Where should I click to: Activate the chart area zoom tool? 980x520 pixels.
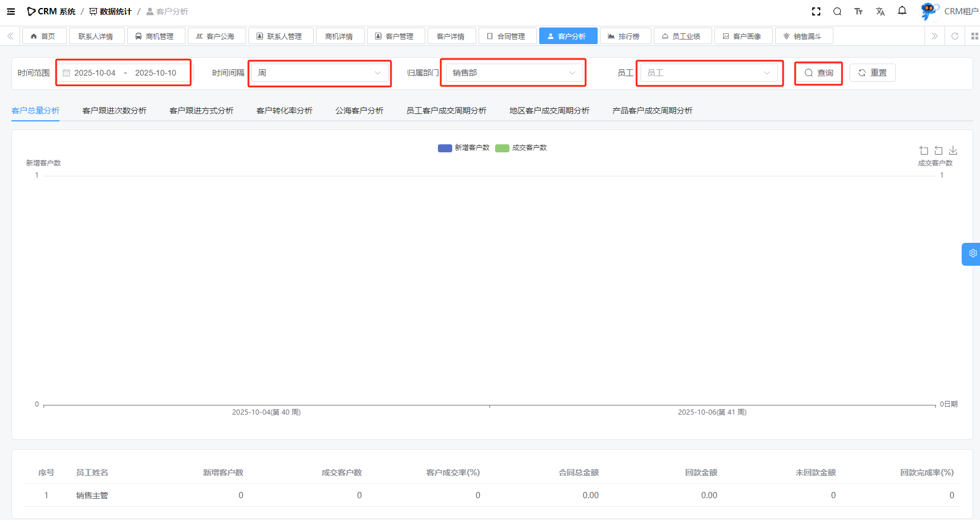pos(924,151)
